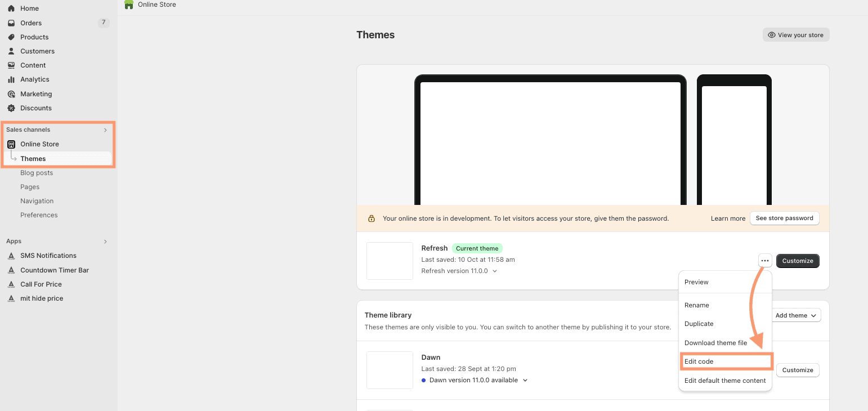Click the Content image icon
Image resolution: width=868 pixels, height=411 pixels.
coord(11,65)
